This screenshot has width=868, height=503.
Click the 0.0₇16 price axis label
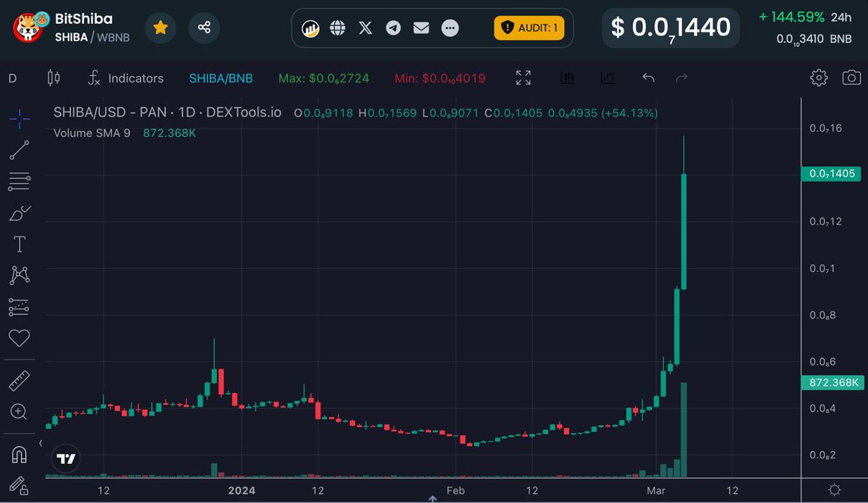point(826,129)
